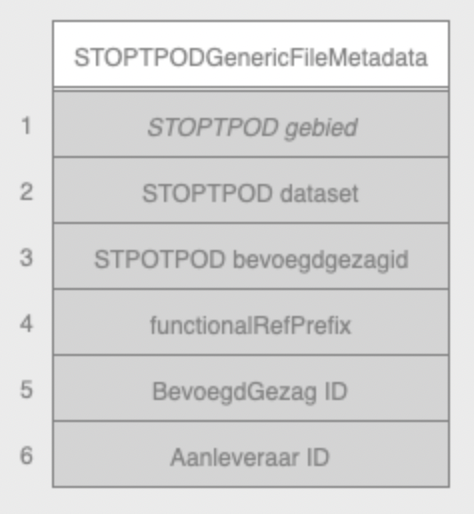Click the word bevoegdgezagid in row 3
The image size is (474, 514).
click(320, 261)
